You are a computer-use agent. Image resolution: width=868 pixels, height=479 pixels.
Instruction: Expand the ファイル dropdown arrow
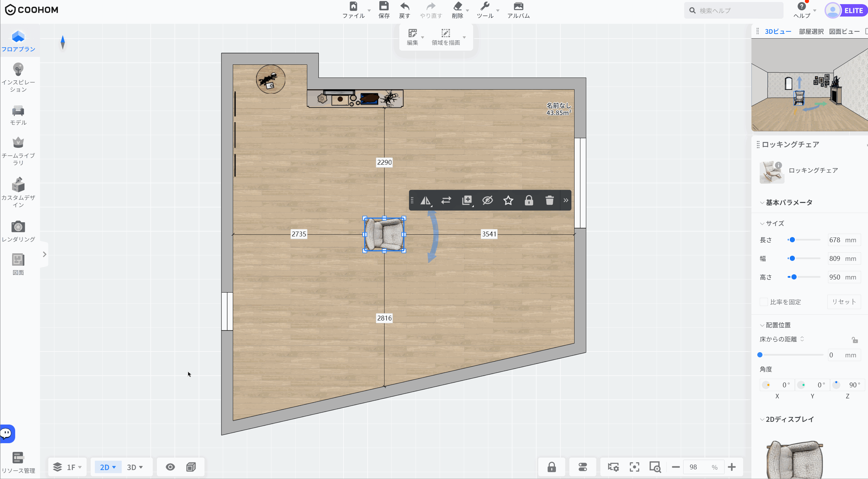tap(369, 10)
